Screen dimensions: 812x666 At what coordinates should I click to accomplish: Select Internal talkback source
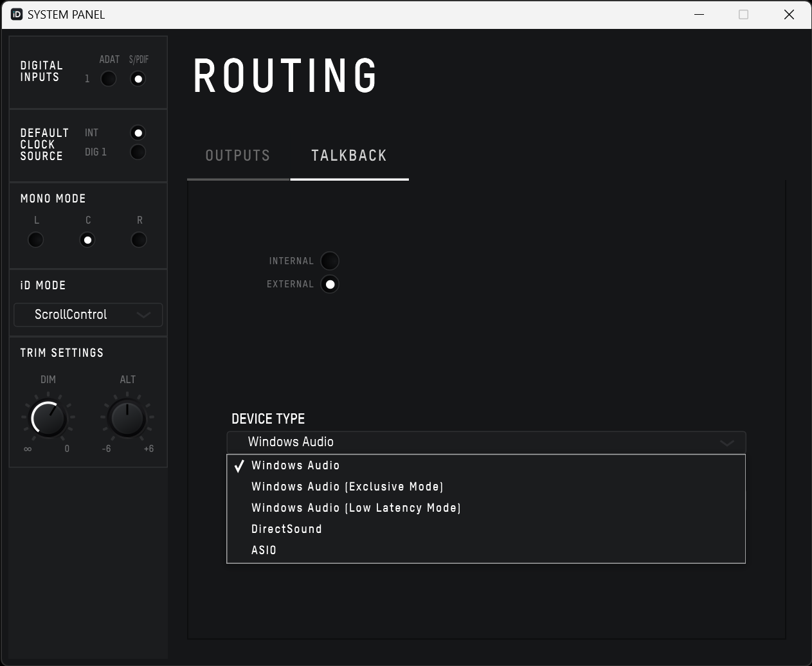click(329, 261)
